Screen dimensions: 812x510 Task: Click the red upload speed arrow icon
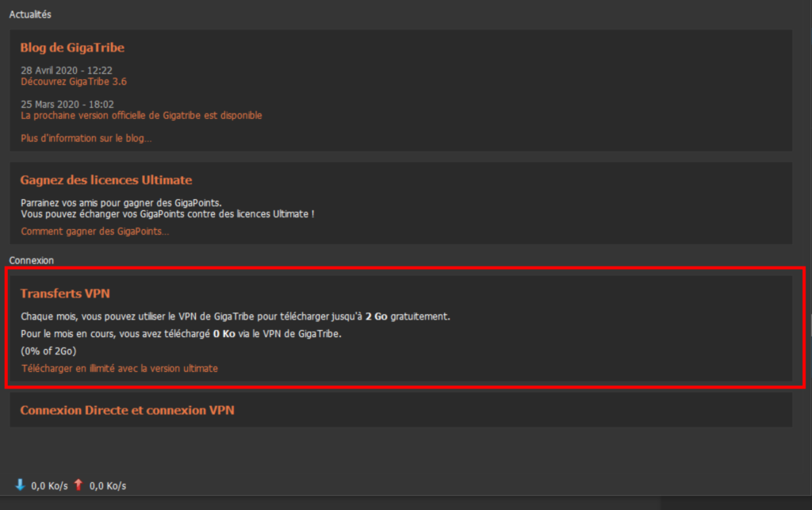78,485
